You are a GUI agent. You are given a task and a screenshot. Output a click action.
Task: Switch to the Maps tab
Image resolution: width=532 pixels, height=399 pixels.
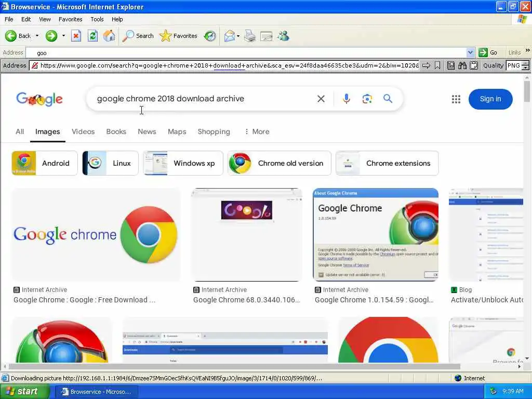(177, 131)
